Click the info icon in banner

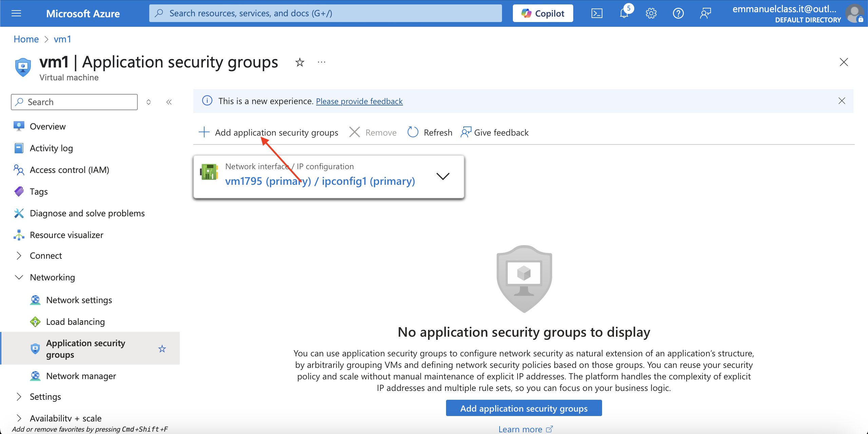(x=207, y=101)
